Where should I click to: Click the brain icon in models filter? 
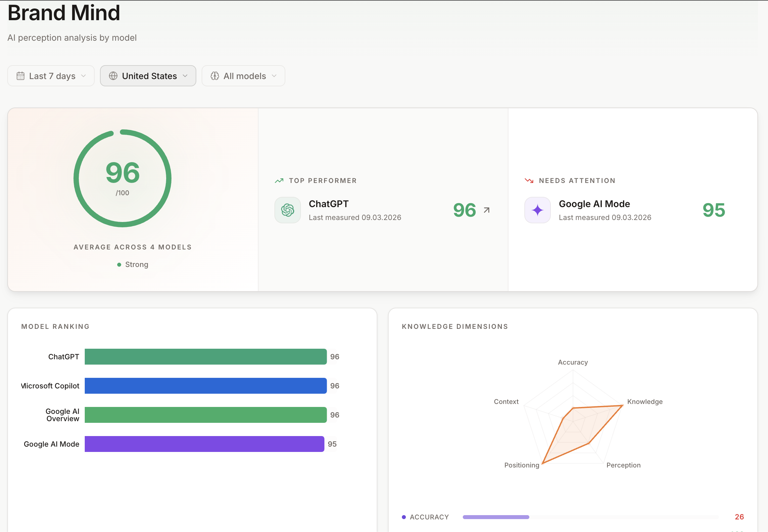[215, 76]
